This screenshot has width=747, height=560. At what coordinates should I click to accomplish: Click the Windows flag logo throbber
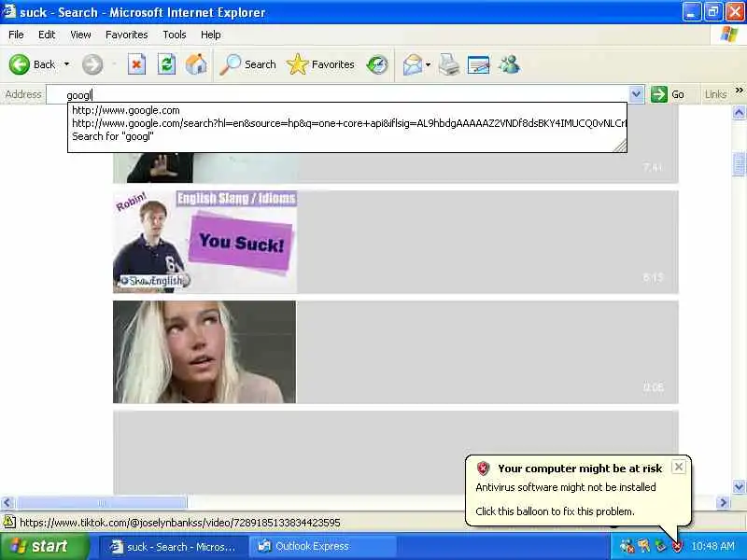(x=729, y=35)
